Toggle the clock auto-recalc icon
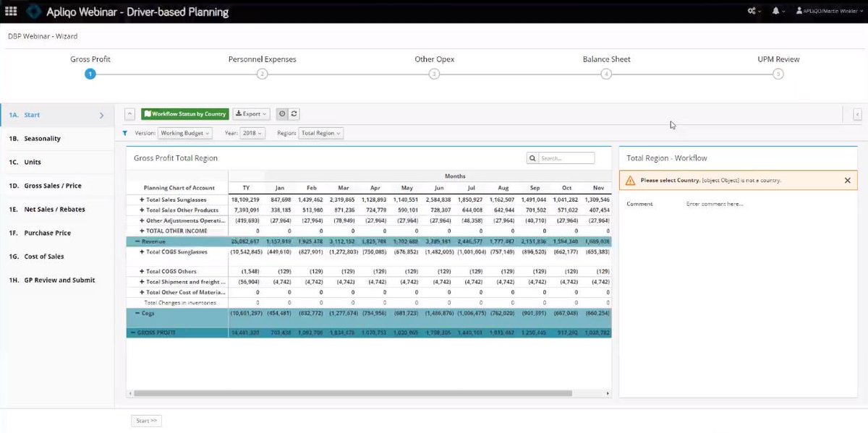This screenshot has width=868, height=433. pos(282,113)
